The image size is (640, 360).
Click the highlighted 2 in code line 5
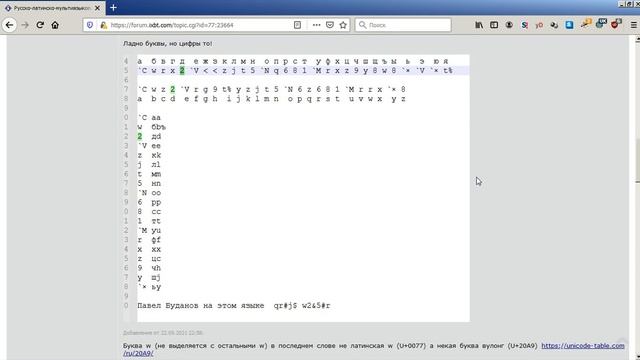pyautogui.click(x=182, y=71)
